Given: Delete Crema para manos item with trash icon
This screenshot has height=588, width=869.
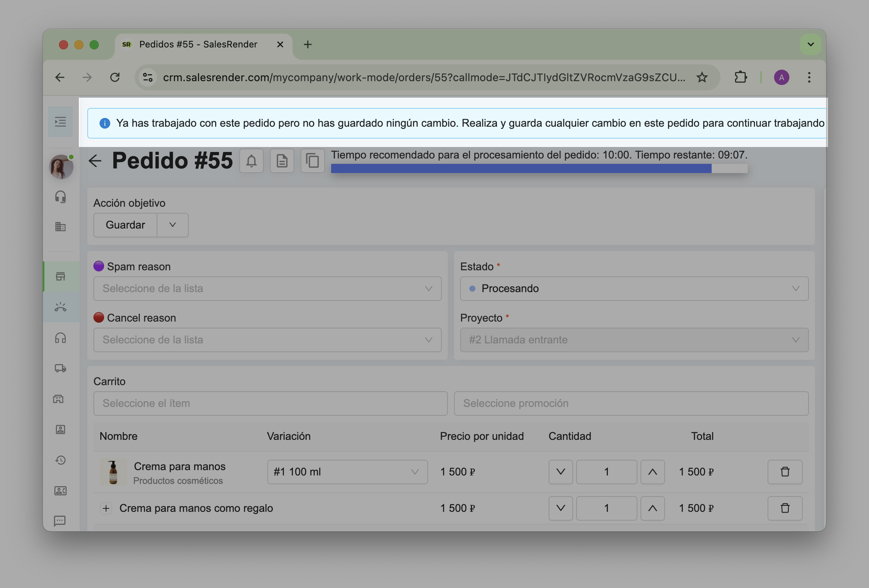Looking at the screenshot, I should [x=785, y=472].
